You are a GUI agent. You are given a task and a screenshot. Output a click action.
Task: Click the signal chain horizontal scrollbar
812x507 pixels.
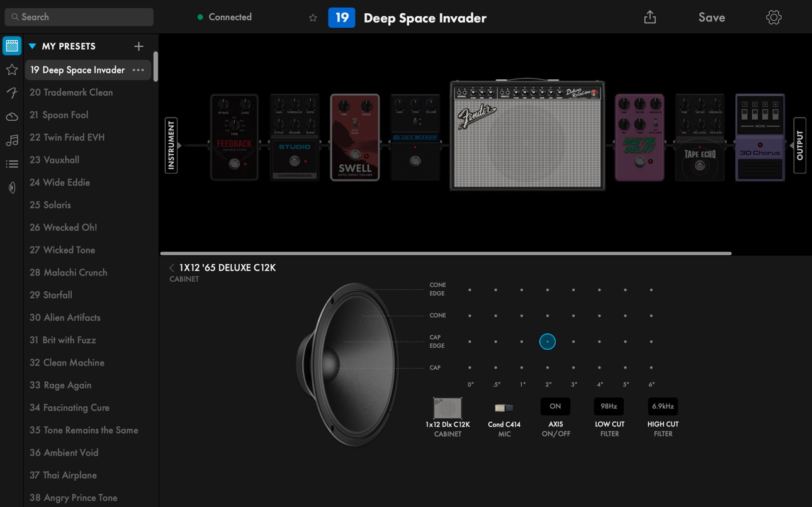[x=446, y=253]
